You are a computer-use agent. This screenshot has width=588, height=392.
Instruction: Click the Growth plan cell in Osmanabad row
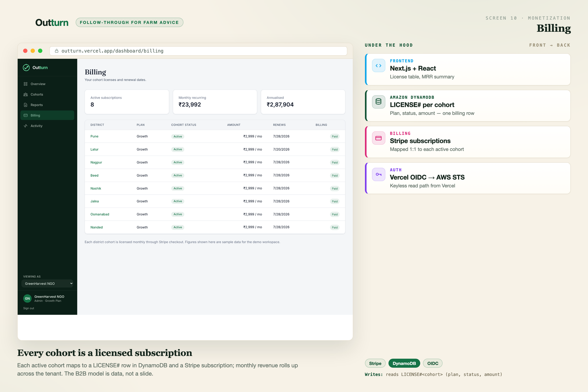142,214
